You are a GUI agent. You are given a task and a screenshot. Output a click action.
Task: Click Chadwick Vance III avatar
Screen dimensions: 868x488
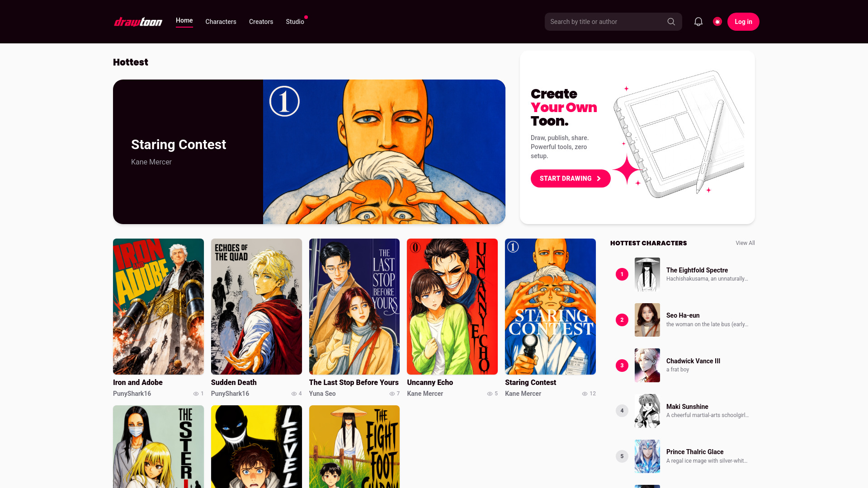[x=647, y=365]
